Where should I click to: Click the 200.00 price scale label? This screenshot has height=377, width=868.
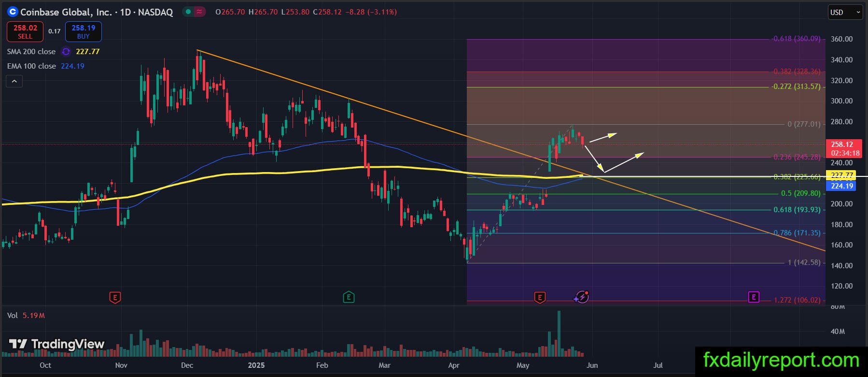841,204
